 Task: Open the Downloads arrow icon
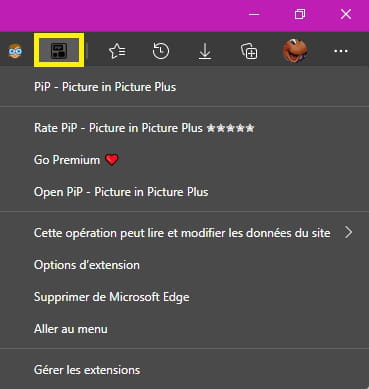[205, 52]
